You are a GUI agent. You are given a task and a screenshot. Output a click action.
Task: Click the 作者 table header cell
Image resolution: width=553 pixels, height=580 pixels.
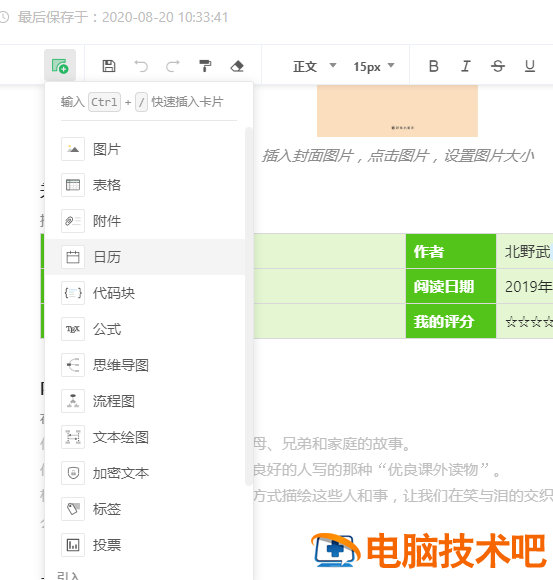pyautogui.click(x=451, y=252)
